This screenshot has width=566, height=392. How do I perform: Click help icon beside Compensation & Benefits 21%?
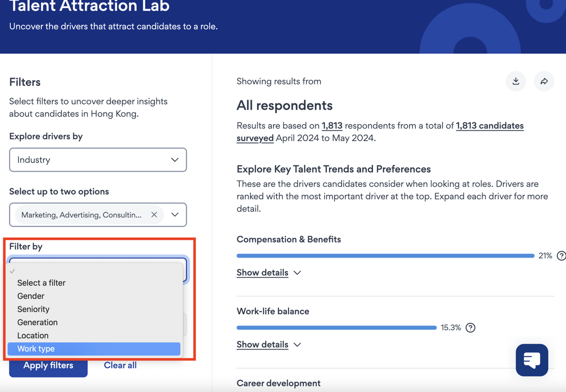tap(561, 255)
